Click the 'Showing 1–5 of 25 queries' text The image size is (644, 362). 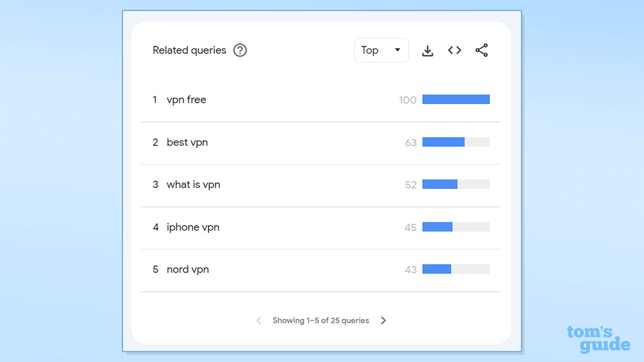(x=320, y=320)
